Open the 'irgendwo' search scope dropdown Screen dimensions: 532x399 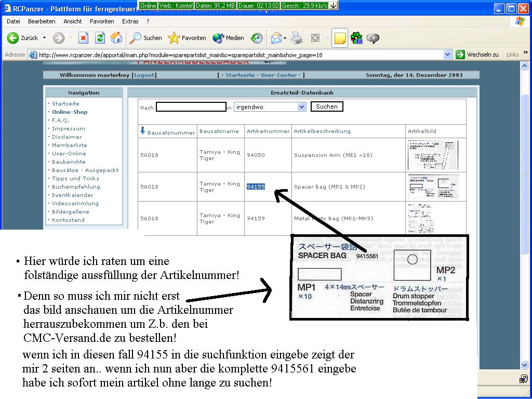click(x=301, y=107)
